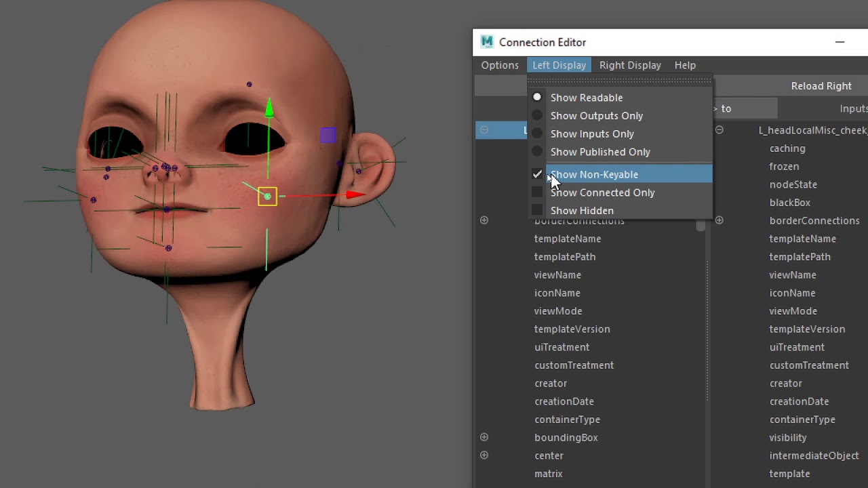Select containerType in left column
This screenshot has height=488, width=868.
[567, 420]
